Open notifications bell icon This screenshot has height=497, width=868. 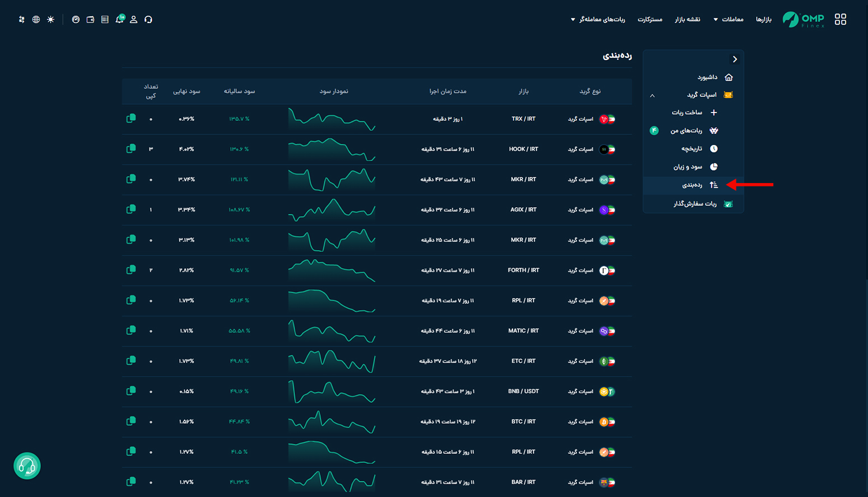point(119,19)
